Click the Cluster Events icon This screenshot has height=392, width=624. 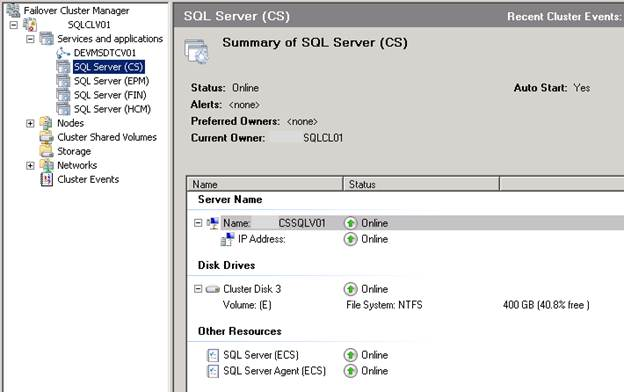pyautogui.click(x=47, y=179)
